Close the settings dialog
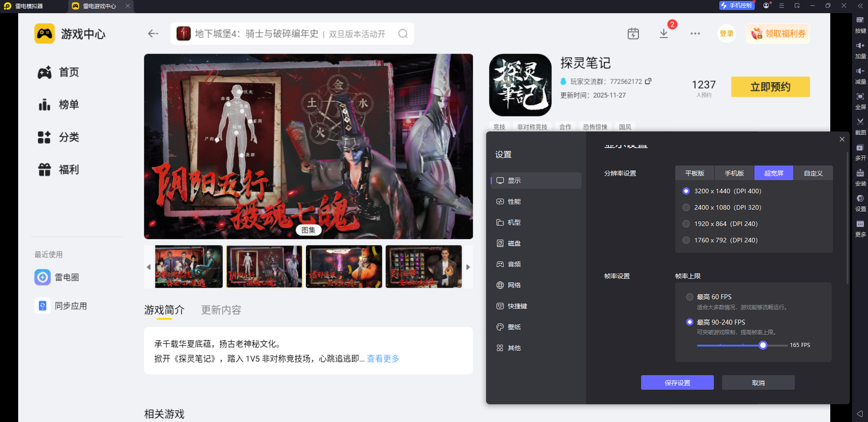The width and height of the screenshot is (868, 422). click(842, 139)
